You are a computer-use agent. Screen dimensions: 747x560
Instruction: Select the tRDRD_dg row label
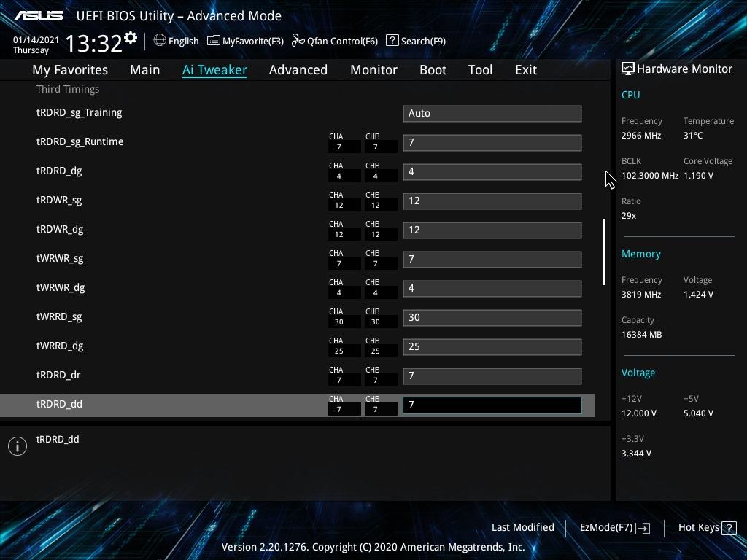pyautogui.click(x=59, y=171)
